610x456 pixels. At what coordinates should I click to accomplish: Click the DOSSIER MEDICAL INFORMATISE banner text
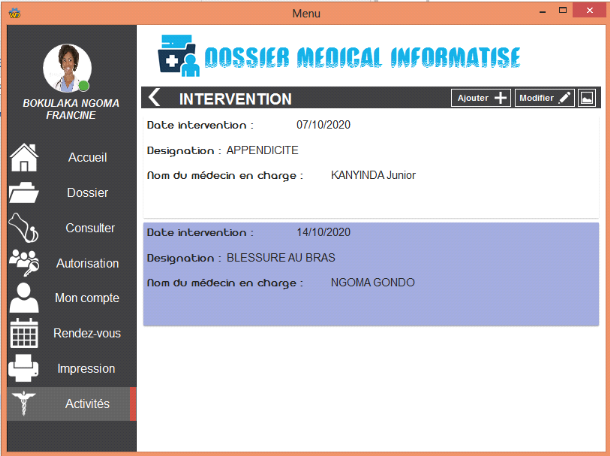362,57
